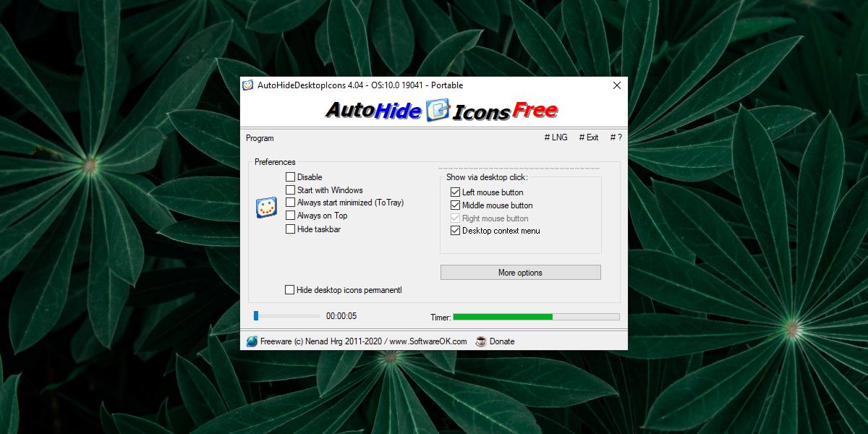Click the AutoHideDesktopIcons title bar icon
Image resolution: width=868 pixels, height=434 pixels.
click(x=247, y=85)
